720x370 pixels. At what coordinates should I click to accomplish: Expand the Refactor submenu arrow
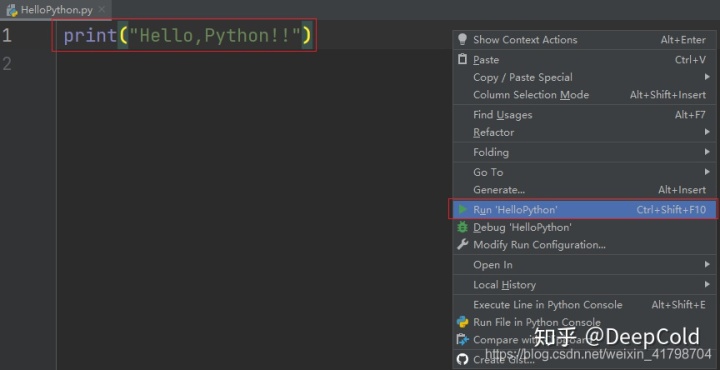pyautogui.click(x=707, y=132)
